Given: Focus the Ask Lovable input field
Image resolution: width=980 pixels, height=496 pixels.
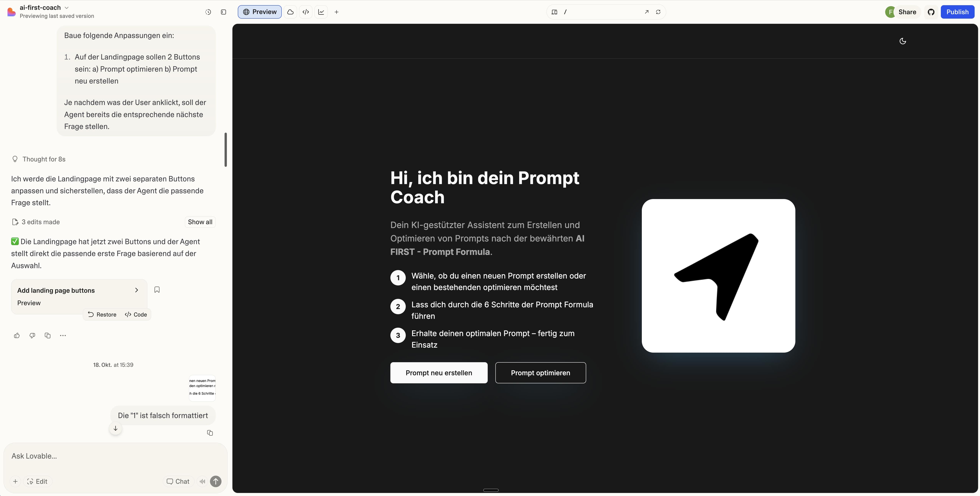Looking at the screenshot, I should (114, 456).
